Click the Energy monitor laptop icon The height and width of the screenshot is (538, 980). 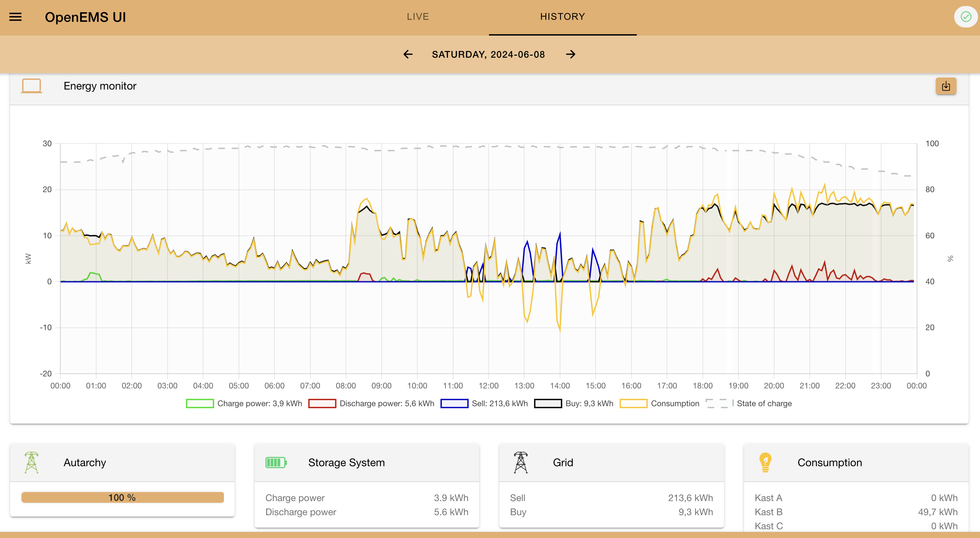pyautogui.click(x=31, y=86)
